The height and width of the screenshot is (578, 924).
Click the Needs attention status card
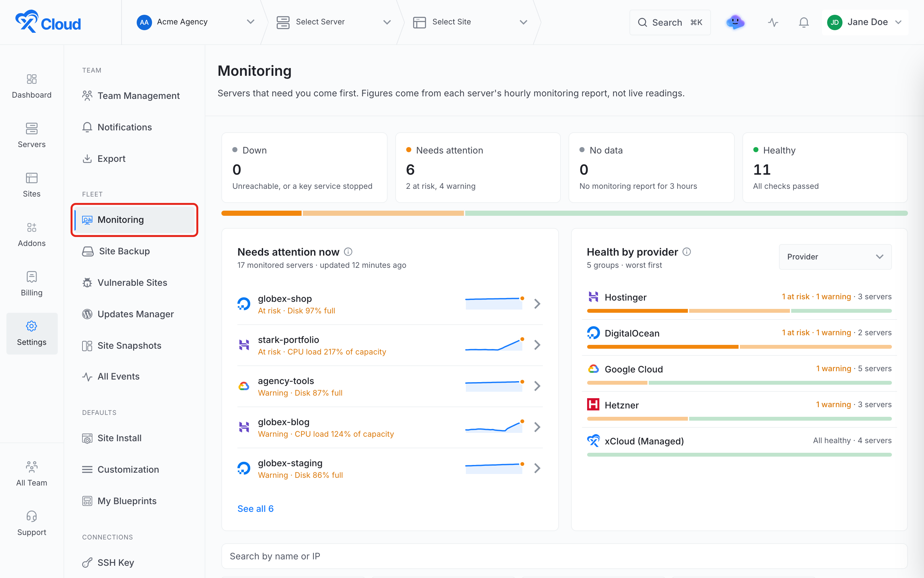click(x=478, y=167)
